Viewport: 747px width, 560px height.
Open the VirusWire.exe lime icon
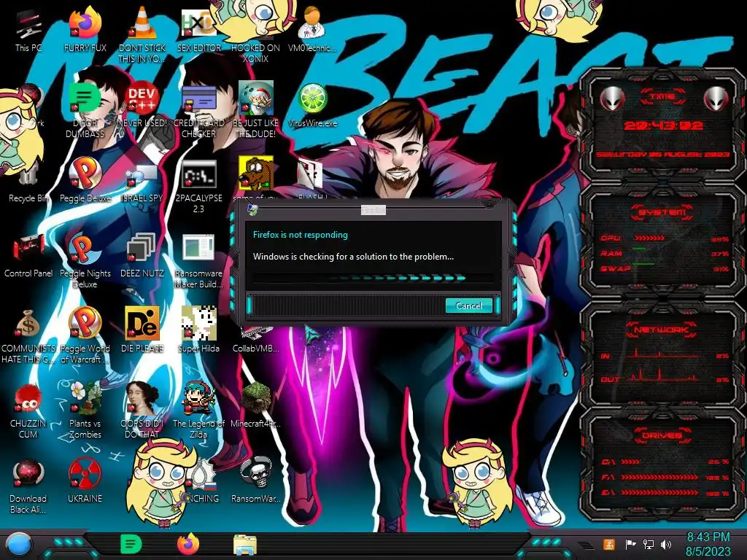coord(312,105)
